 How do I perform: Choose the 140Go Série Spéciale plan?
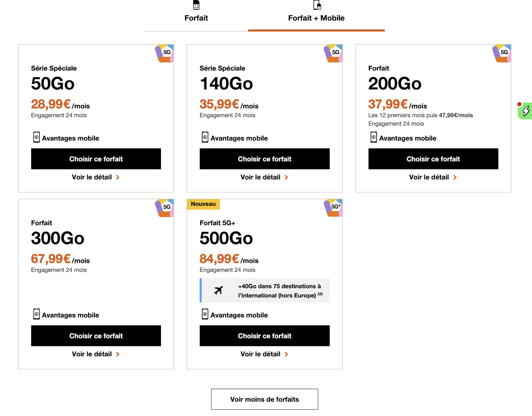(265, 159)
